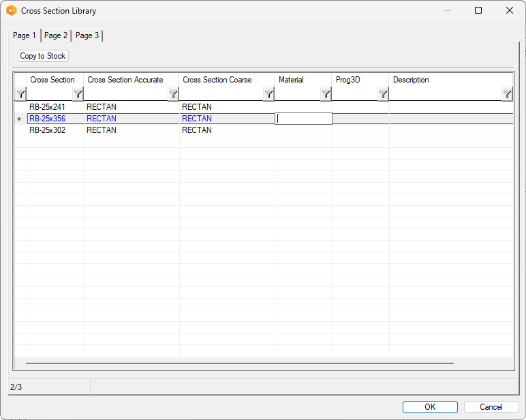The width and height of the screenshot is (526, 420).
Task: Click the plus marker on RB-25x356 row
Action: click(20, 119)
